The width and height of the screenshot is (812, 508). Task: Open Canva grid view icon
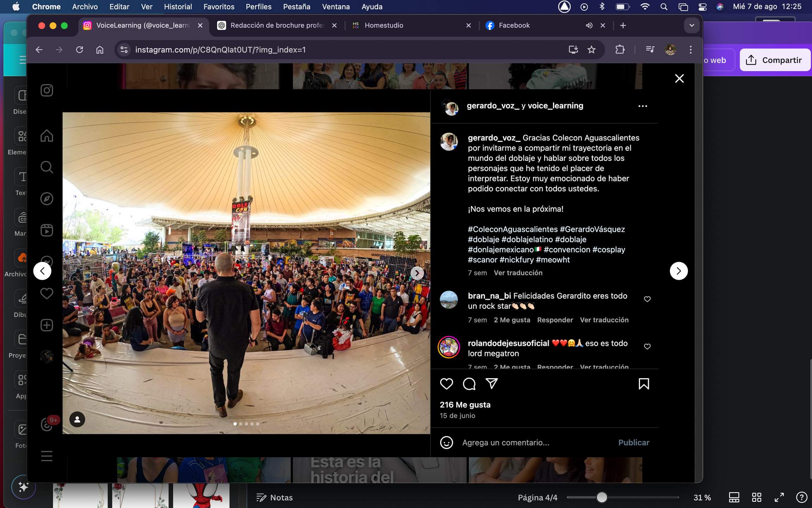point(757,497)
